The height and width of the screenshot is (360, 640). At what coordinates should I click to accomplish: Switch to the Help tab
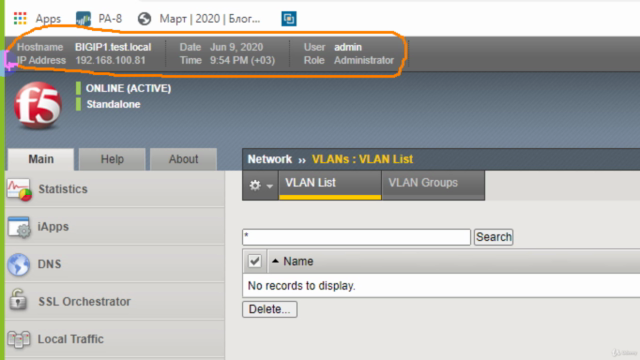pos(112,159)
